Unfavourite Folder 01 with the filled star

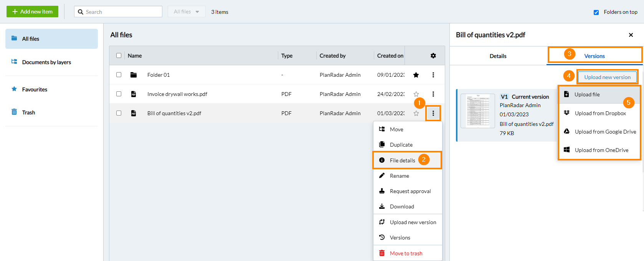pyautogui.click(x=416, y=75)
